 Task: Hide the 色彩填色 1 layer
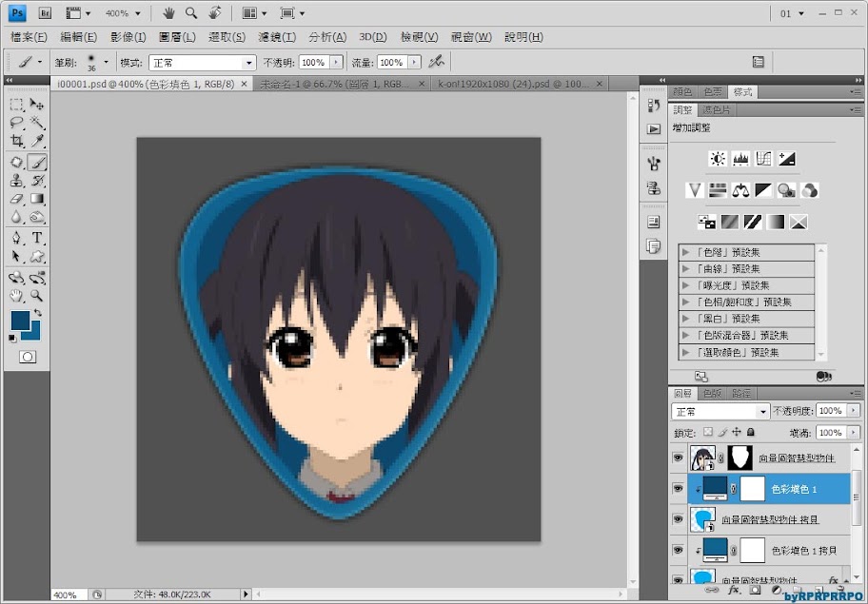[x=679, y=489]
